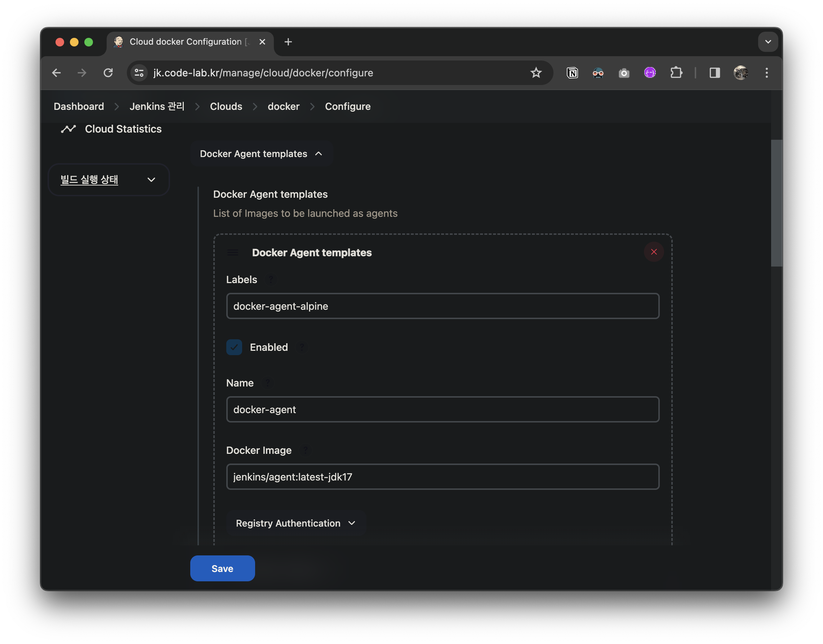Remove Docker Agent template with red X
The image size is (823, 644).
653,252
